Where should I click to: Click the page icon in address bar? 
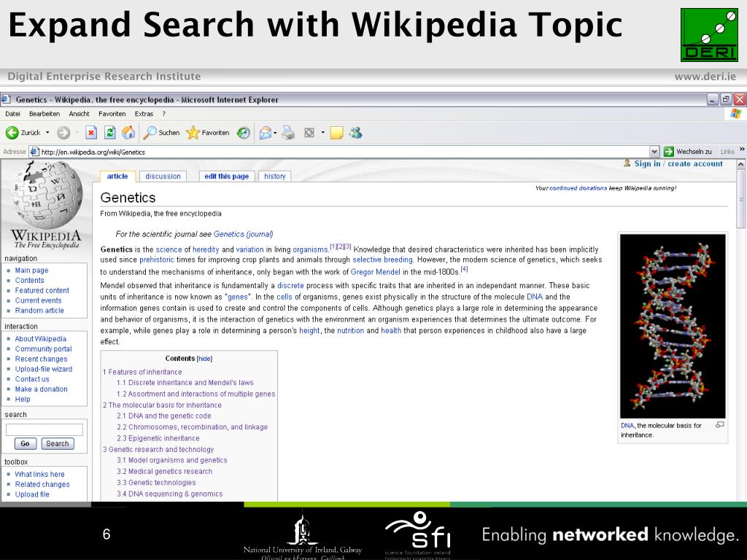point(34,152)
